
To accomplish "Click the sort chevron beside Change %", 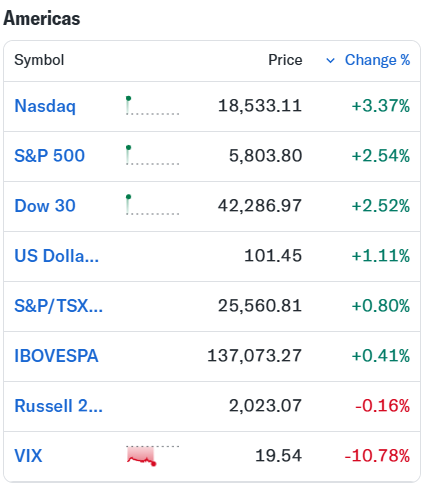I will pyautogui.click(x=330, y=61).
